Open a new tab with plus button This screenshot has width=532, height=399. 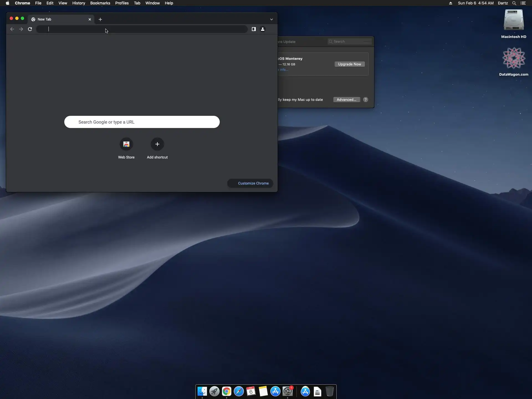tap(100, 19)
